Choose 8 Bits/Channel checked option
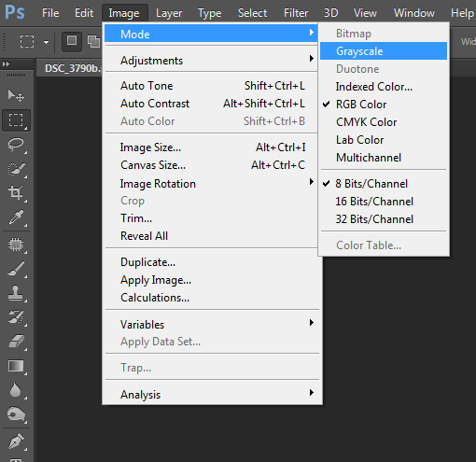476x462 pixels. point(384,184)
